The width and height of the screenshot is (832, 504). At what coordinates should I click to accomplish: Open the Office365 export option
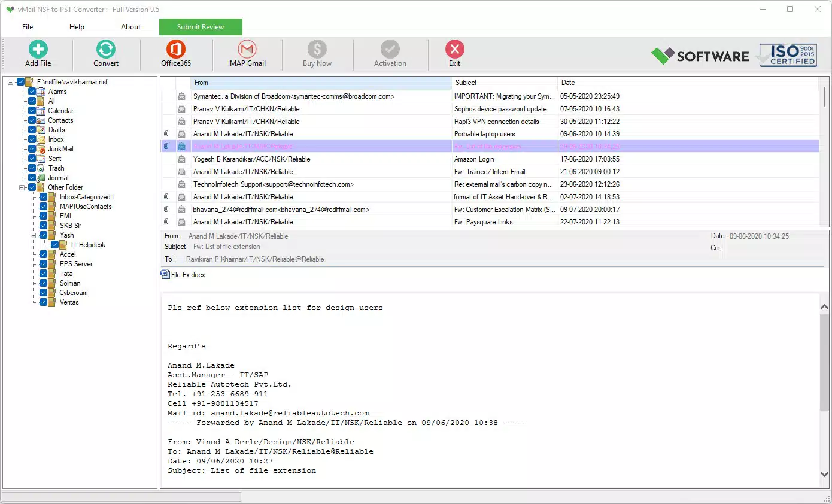176,49
